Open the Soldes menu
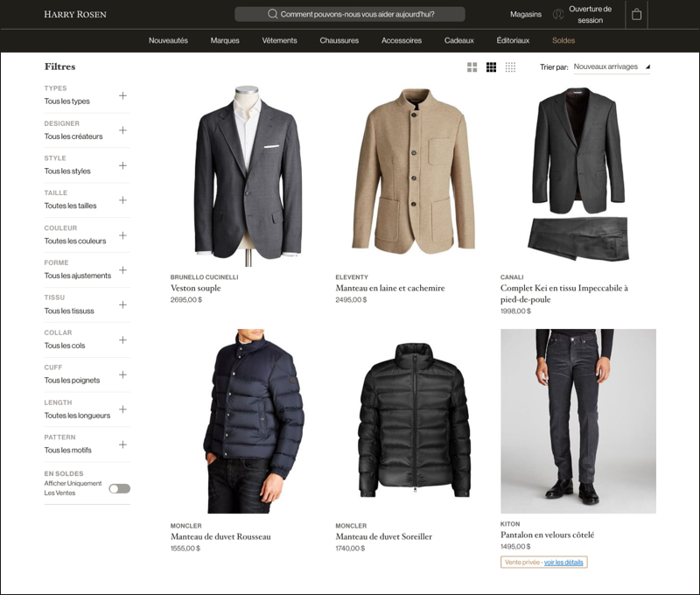 pyautogui.click(x=563, y=40)
